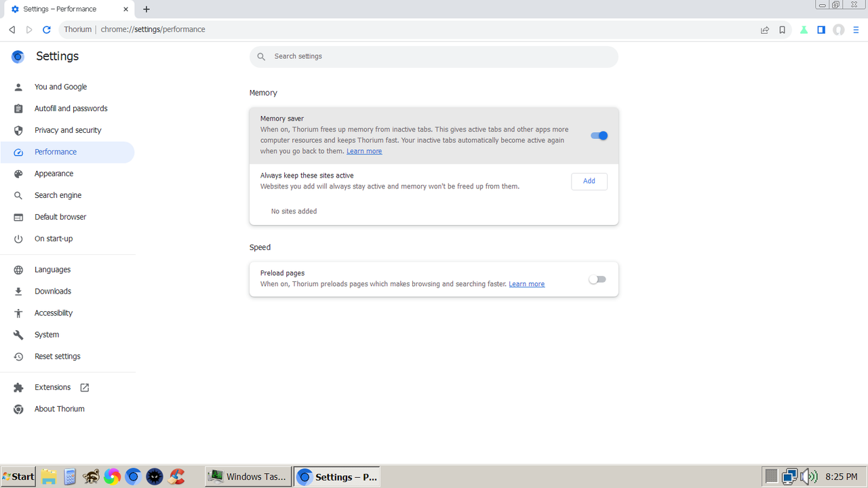This screenshot has height=488, width=868.
Task: Open the profile avatar menu
Action: tap(839, 30)
